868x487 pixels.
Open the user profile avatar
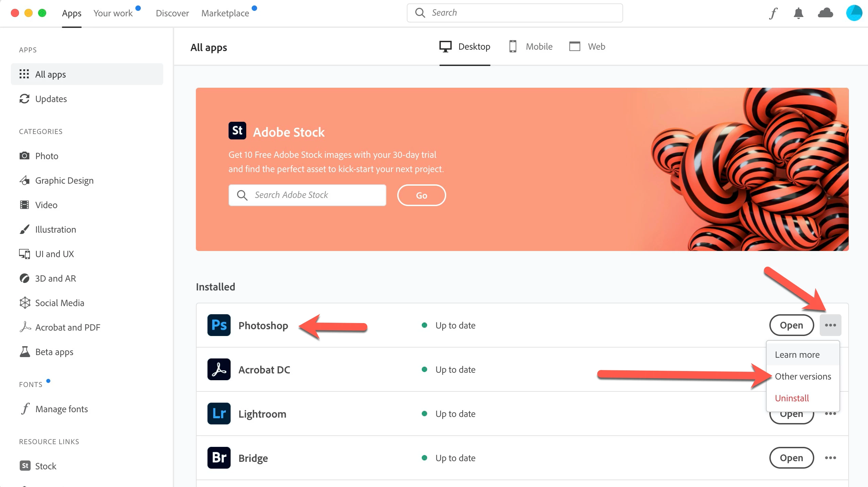pyautogui.click(x=854, y=13)
